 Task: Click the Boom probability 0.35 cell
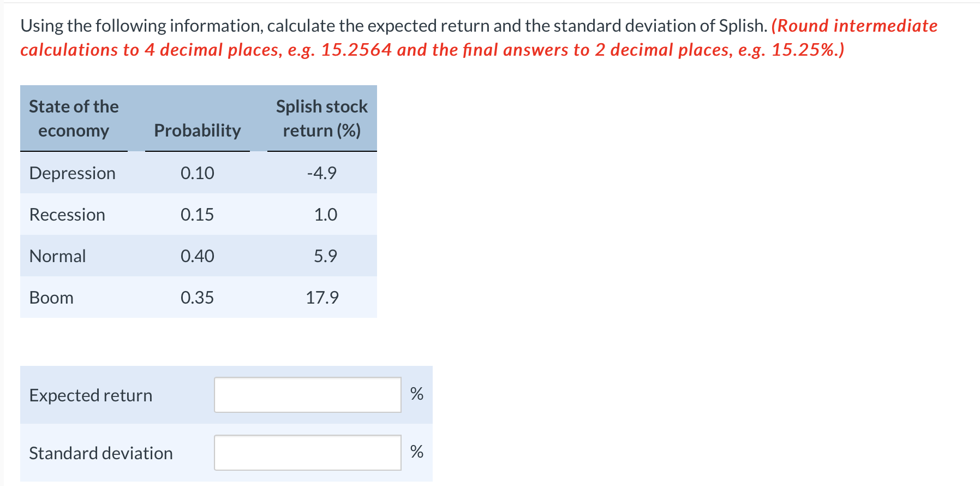click(x=198, y=298)
